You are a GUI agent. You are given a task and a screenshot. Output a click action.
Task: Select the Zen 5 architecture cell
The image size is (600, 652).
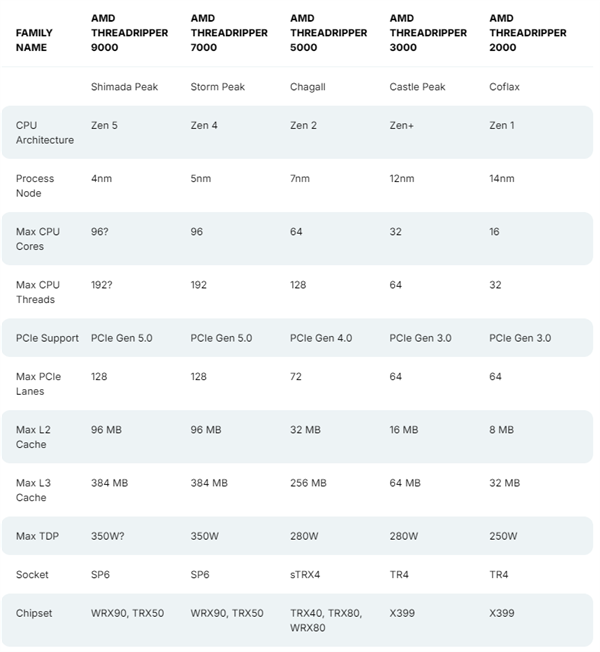click(x=104, y=126)
